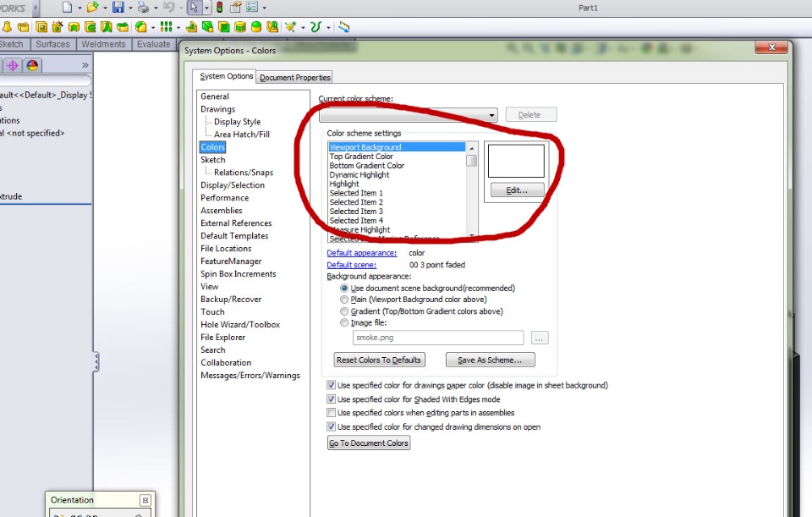
Task: Click the New document icon
Action: [x=68, y=8]
